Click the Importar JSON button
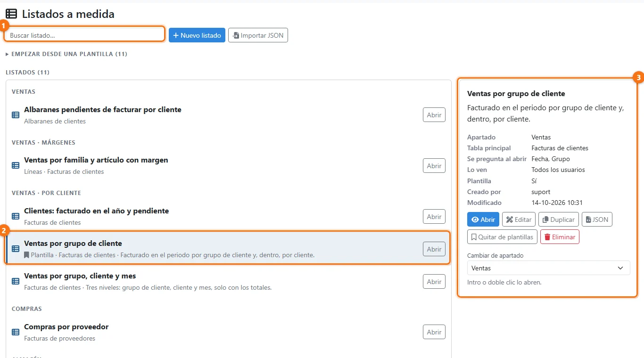The width and height of the screenshot is (644, 358). pyautogui.click(x=258, y=35)
